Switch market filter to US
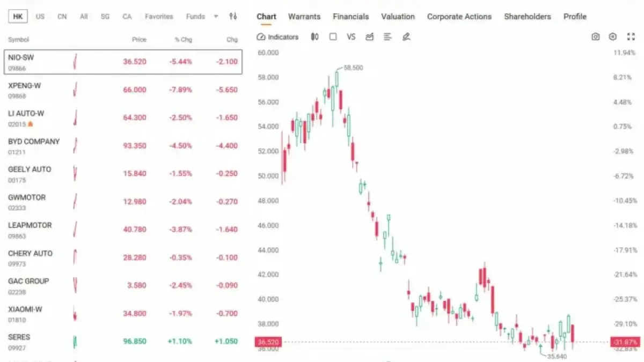The height and width of the screenshot is (362, 644). (40, 17)
